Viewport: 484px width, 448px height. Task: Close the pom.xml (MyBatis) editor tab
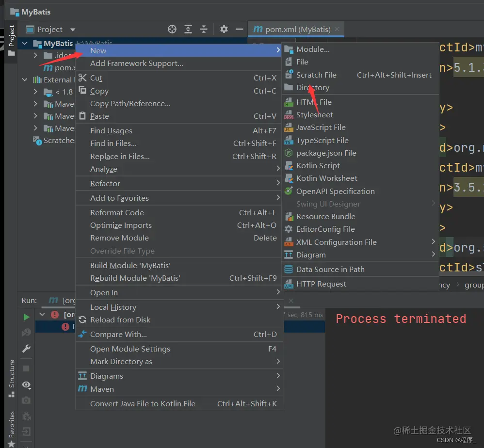click(337, 29)
